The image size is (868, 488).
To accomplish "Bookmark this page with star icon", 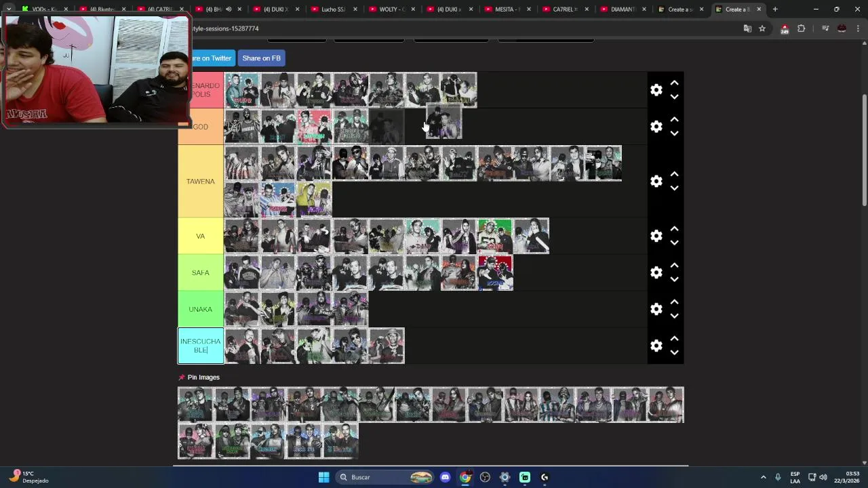I will coord(762,28).
